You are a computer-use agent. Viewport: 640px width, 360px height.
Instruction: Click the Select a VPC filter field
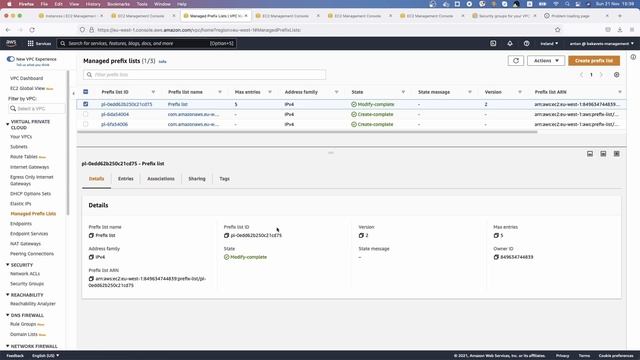click(36, 109)
